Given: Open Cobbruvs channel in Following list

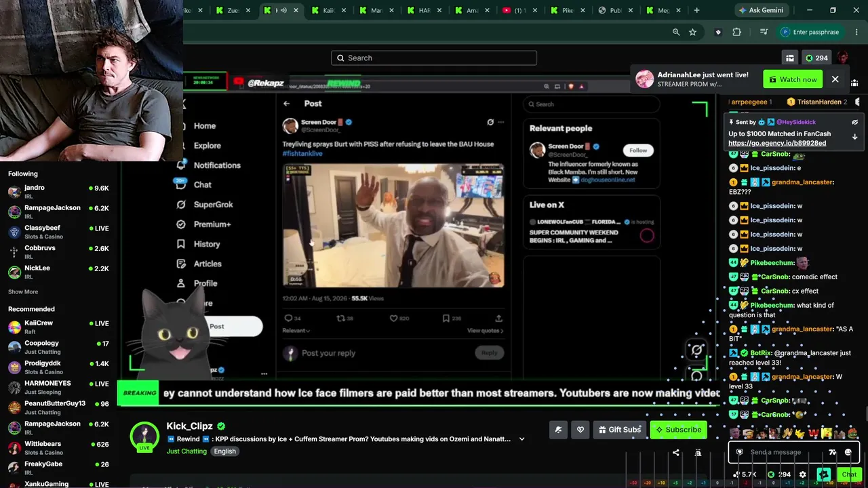Looking at the screenshot, I should coord(60,251).
